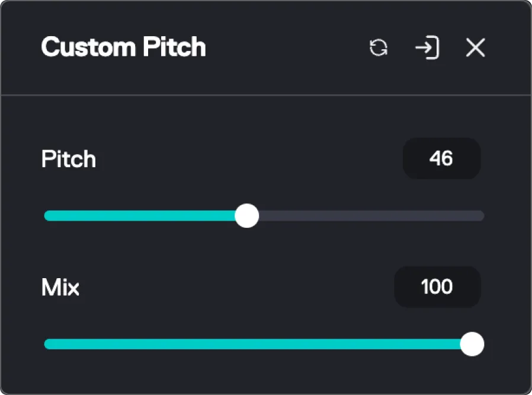Select the Mix value field showing 100
532x395 pixels.
437,287
